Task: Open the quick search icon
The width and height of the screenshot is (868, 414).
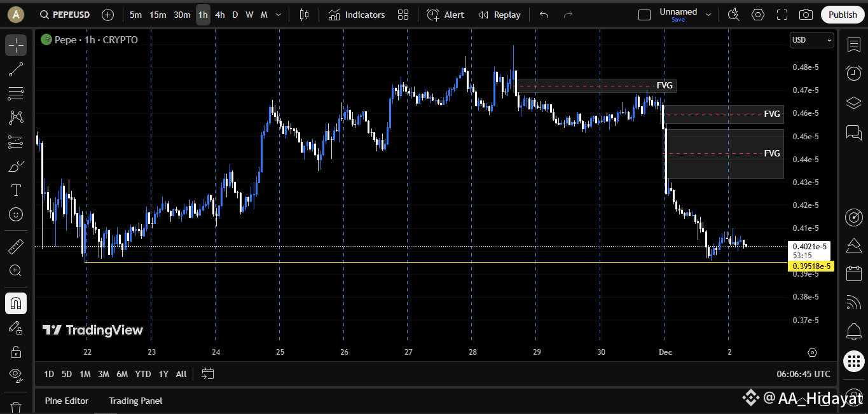Action: pos(734,15)
